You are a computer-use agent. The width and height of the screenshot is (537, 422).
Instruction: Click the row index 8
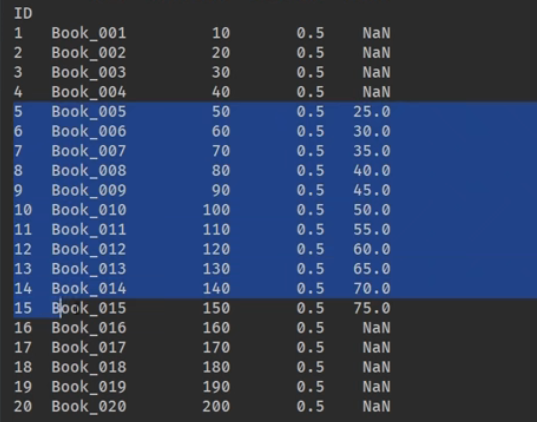18,171
